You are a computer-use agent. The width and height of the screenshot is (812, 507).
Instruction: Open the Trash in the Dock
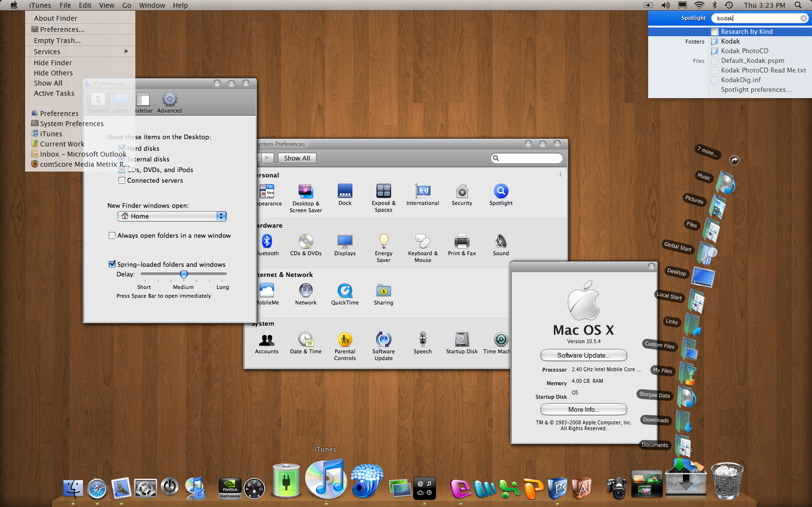pyautogui.click(x=727, y=480)
